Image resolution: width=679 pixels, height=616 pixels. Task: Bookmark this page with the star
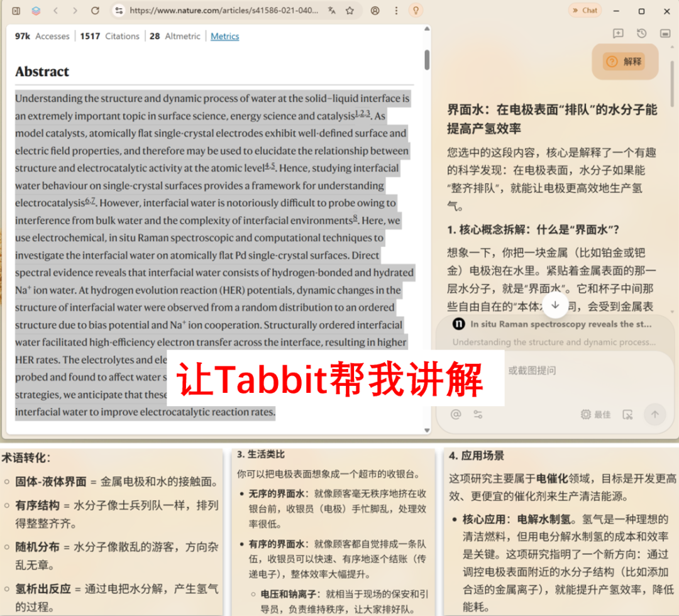click(x=350, y=11)
